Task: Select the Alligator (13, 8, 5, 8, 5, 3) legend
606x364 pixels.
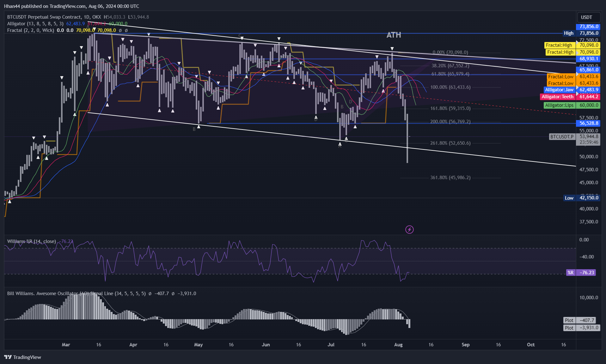Action: coord(35,24)
